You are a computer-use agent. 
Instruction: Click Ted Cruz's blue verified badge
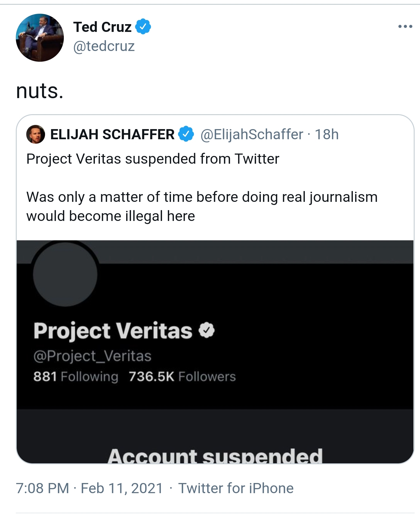[x=143, y=27]
